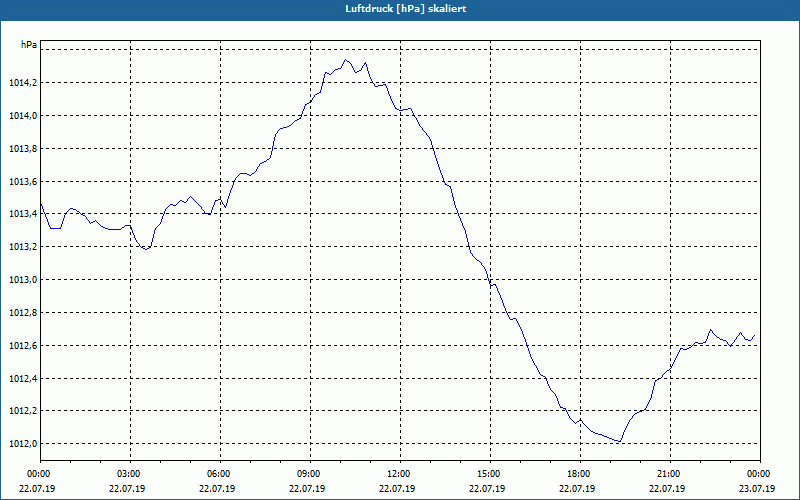The width and height of the screenshot is (800, 500).
Task: Click the 18:00 time label
Action: (580, 474)
